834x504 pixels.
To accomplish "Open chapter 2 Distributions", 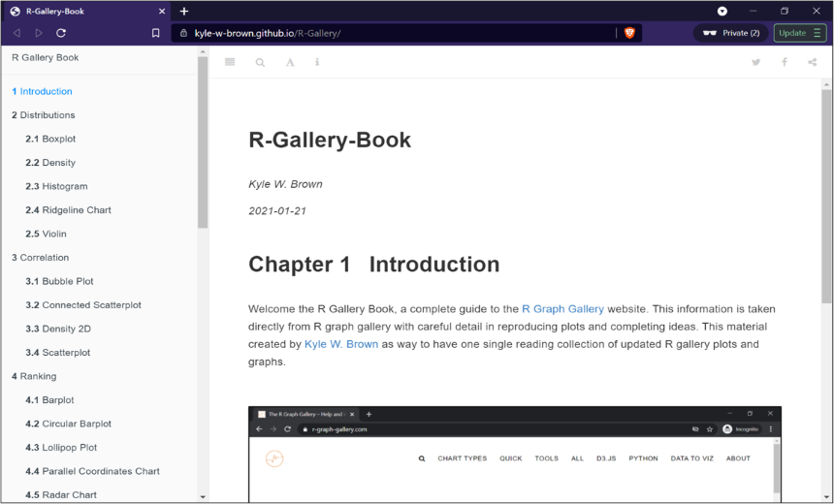I will click(x=43, y=114).
